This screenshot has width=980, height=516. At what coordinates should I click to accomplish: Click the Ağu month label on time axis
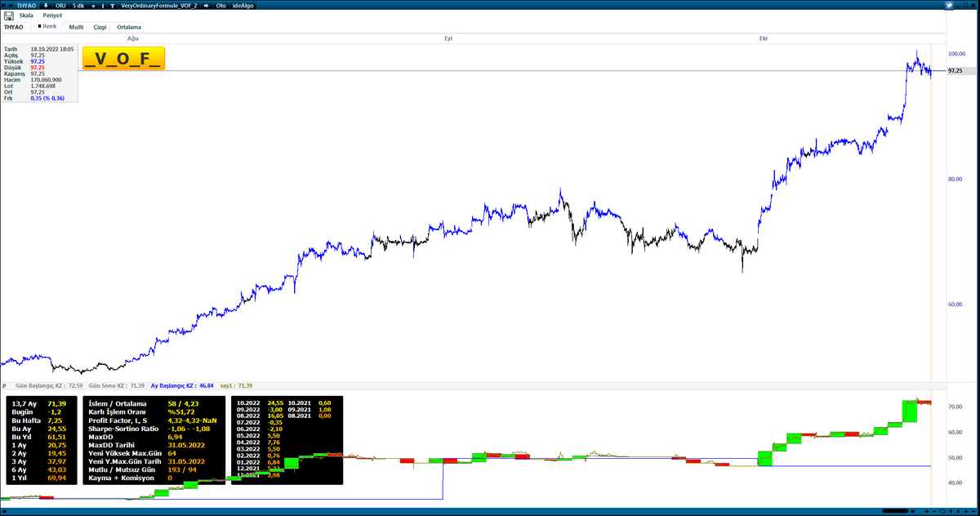tap(132, 38)
